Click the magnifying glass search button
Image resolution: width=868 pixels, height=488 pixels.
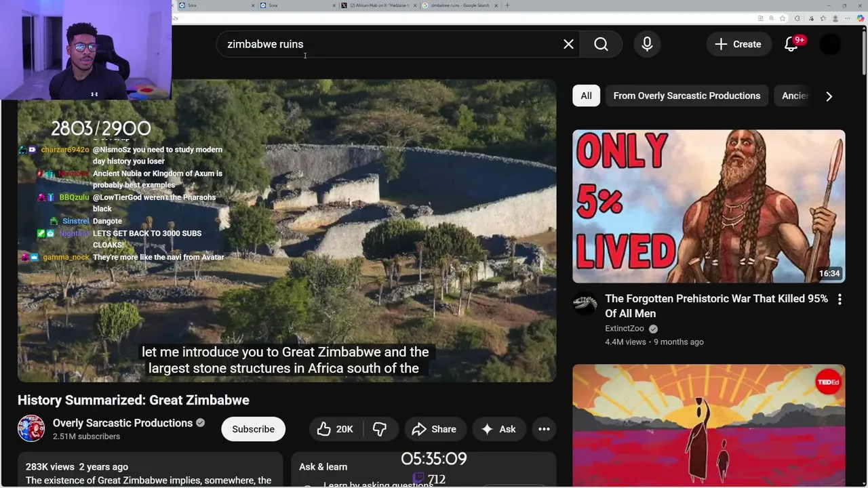coord(601,44)
